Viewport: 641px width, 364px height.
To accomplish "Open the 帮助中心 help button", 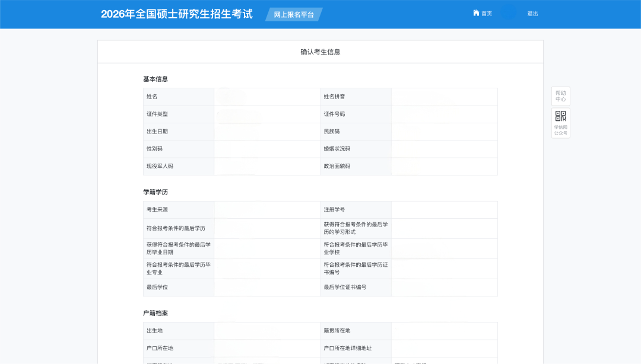I will click(x=560, y=96).
